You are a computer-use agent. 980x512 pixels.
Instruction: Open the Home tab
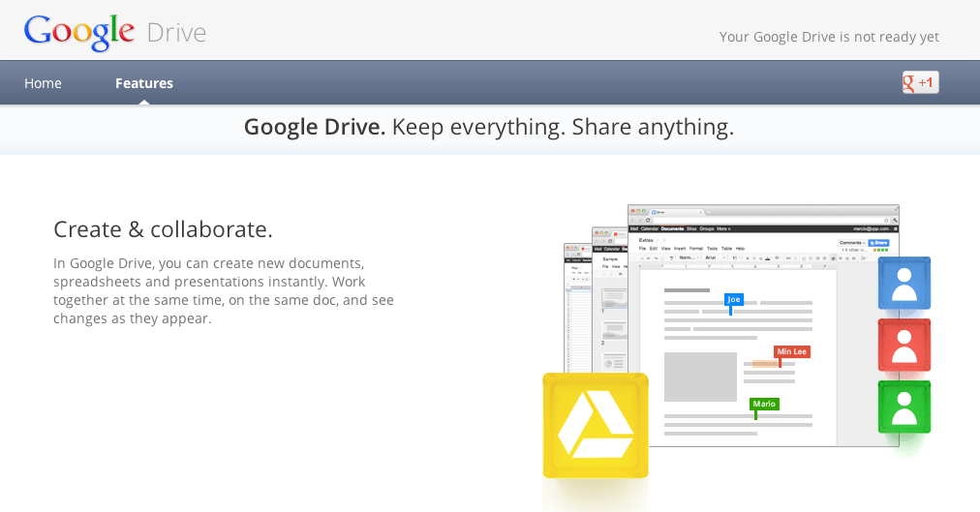44,83
